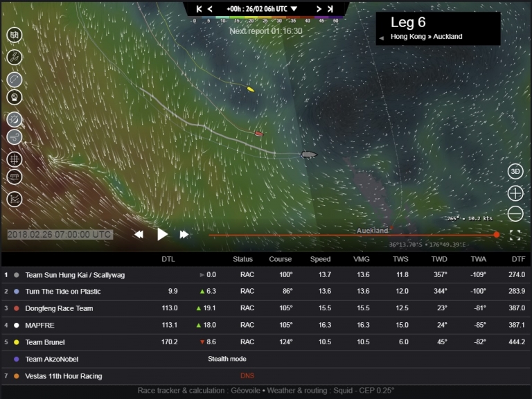Open the crystal ball prediction icon
Image resolution: width=532 pixels, height=399 pixels.
(15, 98)
